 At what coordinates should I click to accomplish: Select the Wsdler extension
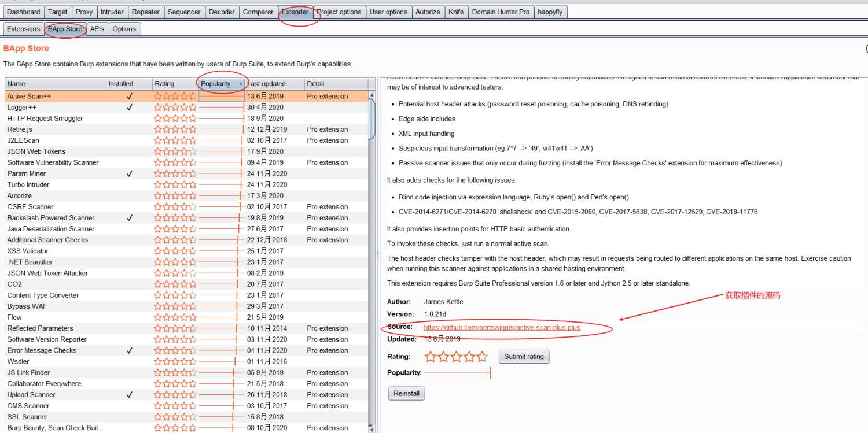pyautogui.click(x=186, y=361)
